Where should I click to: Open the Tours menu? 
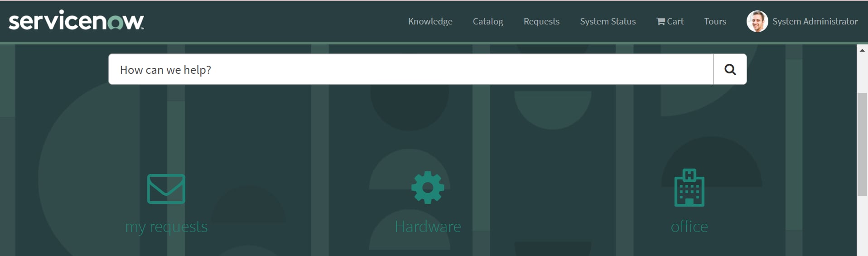tap(715, 21)
